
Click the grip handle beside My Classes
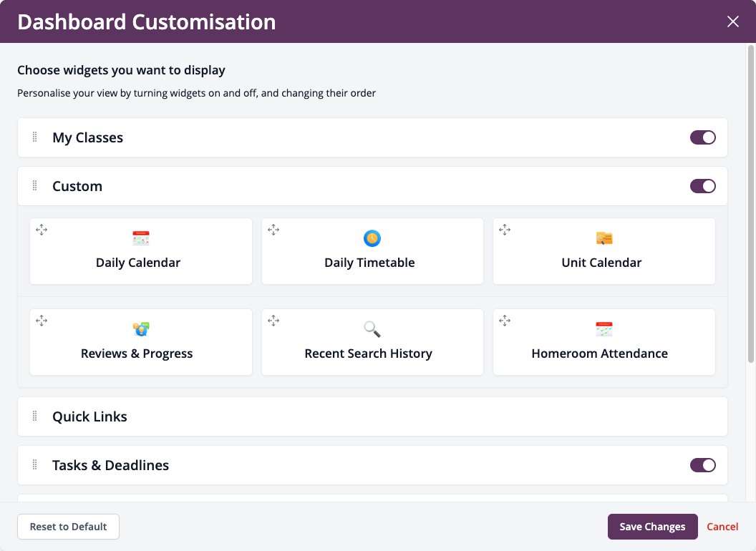click(34, 137)
